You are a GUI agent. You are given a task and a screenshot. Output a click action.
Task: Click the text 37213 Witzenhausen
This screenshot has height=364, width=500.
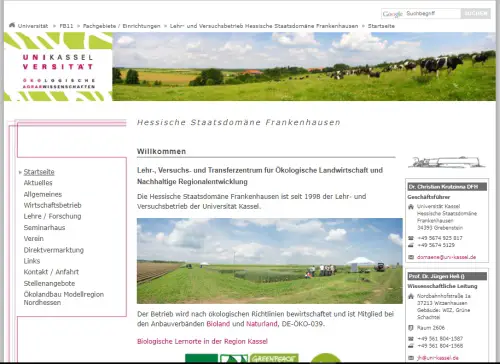click(x=442, y=303)
